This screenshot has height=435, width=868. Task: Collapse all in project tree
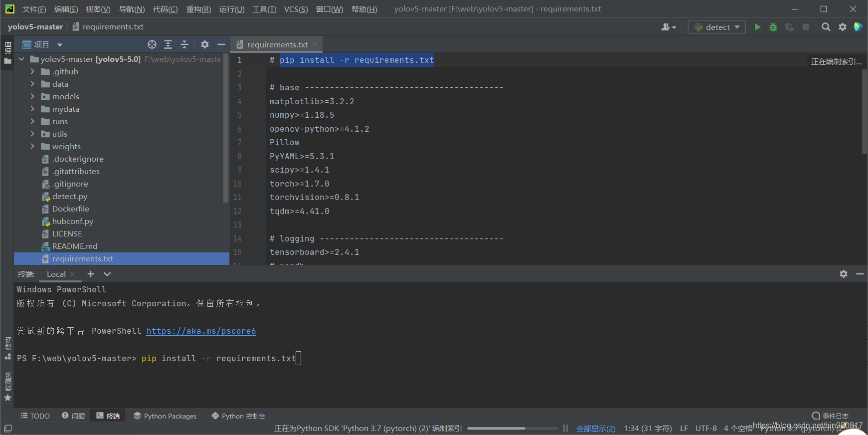point(184,44)
